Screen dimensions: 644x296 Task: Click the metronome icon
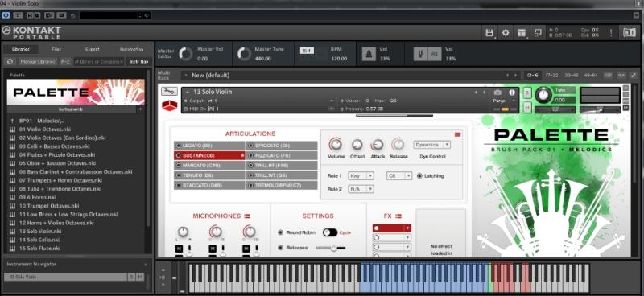point(369,54)
